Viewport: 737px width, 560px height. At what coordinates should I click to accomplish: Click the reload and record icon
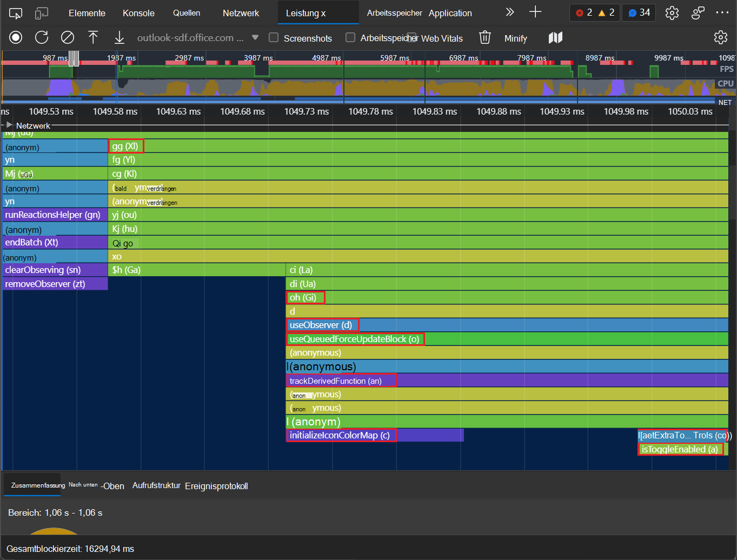pyautogui.click(x=42, y=37)
